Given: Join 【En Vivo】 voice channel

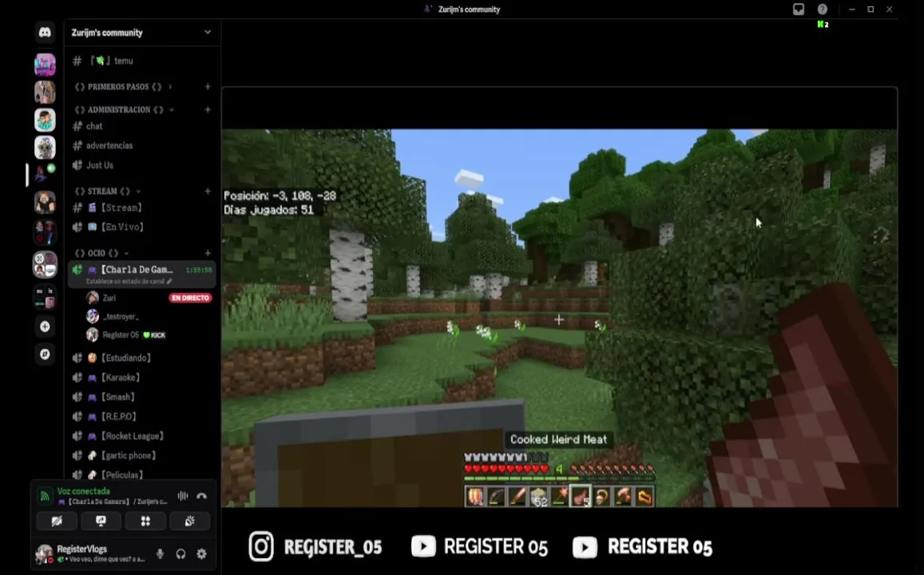Looking at the screenshot, I should click(141, 227).
